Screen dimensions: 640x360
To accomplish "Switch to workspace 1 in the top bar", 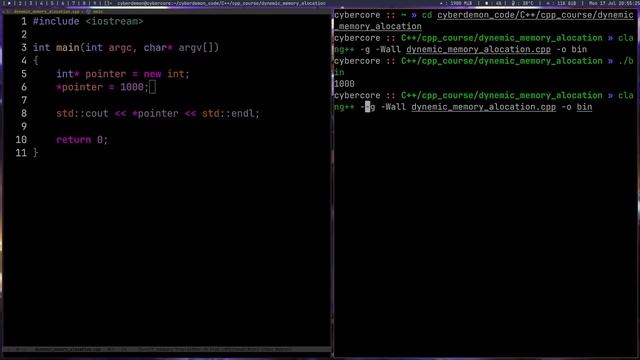I will 9,3.
